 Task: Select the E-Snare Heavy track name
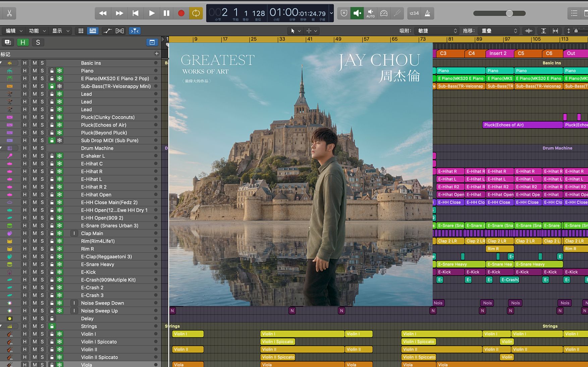coord(97,264)
